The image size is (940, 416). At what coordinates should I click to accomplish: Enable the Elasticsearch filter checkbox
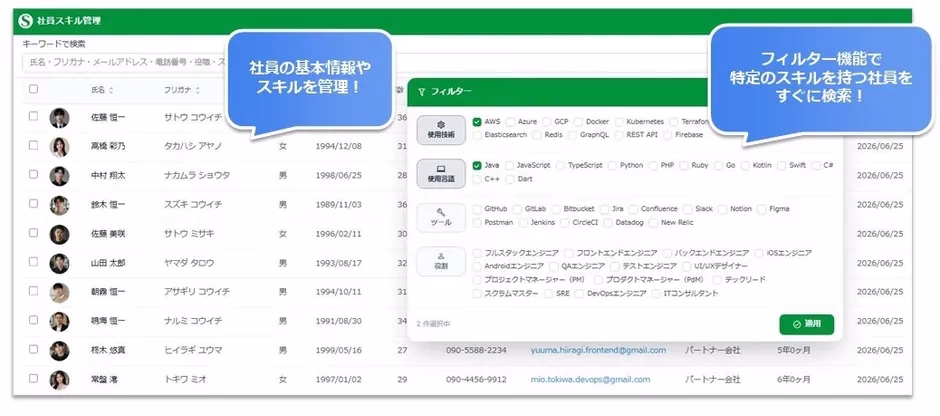477,135
